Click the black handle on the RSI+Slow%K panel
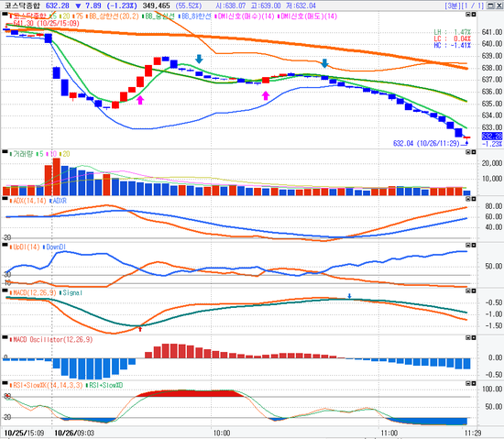 pyautogui.click(x=5, y=383)
